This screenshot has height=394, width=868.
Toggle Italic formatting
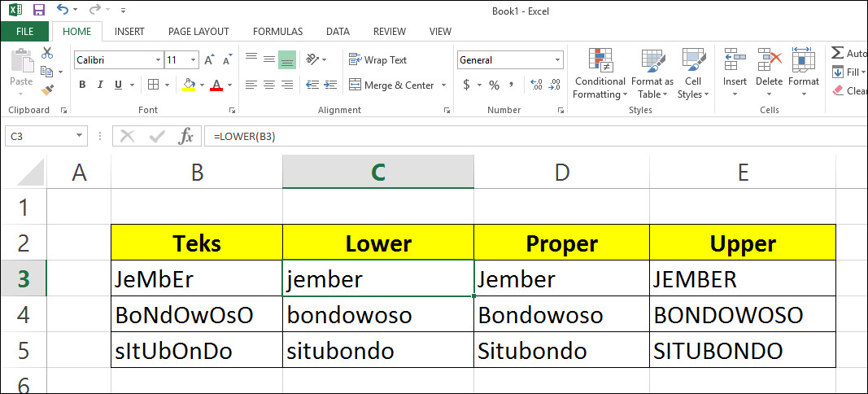[x=101, y=85]
